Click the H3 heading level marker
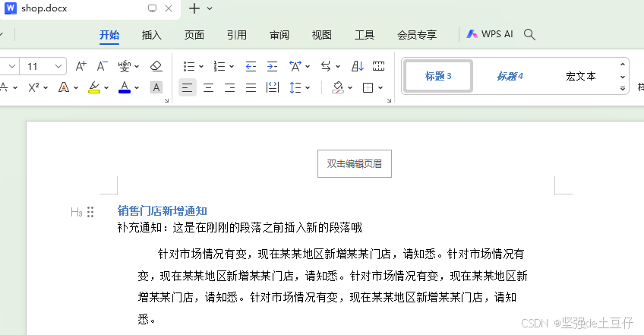644x335 pixels. point(77,212)
